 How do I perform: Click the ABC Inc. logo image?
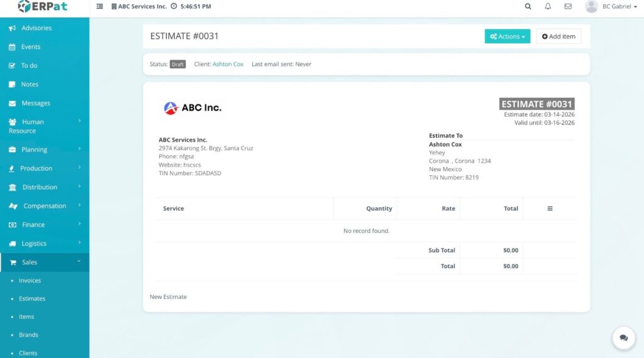[x=192, y=108]
